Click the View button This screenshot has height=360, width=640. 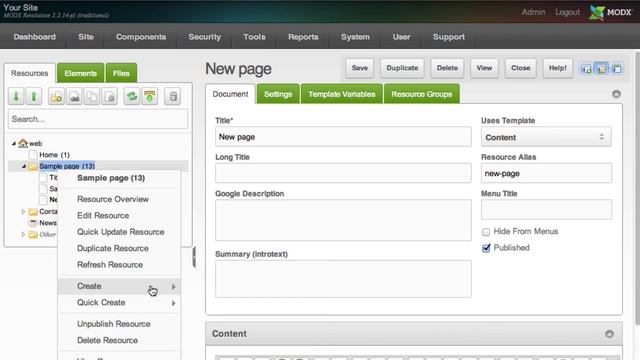(484, 68)
